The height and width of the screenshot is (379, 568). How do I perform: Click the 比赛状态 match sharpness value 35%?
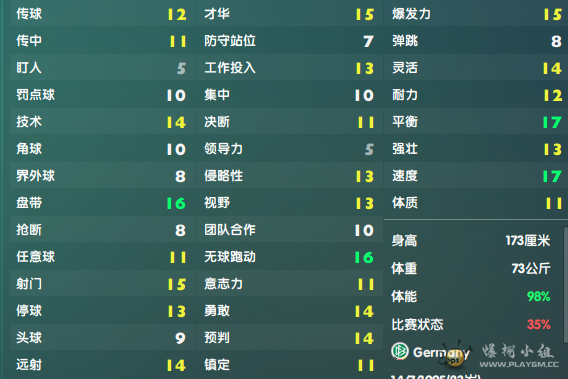(538, 324)
